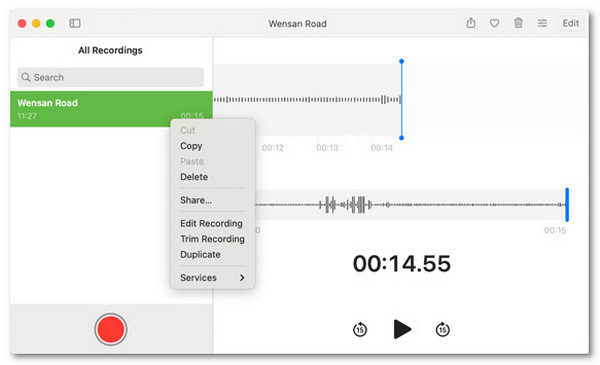Open the share icon in toolbar
Image resolution: width=600 pixels, height=365 pixels.
[471, 23]
